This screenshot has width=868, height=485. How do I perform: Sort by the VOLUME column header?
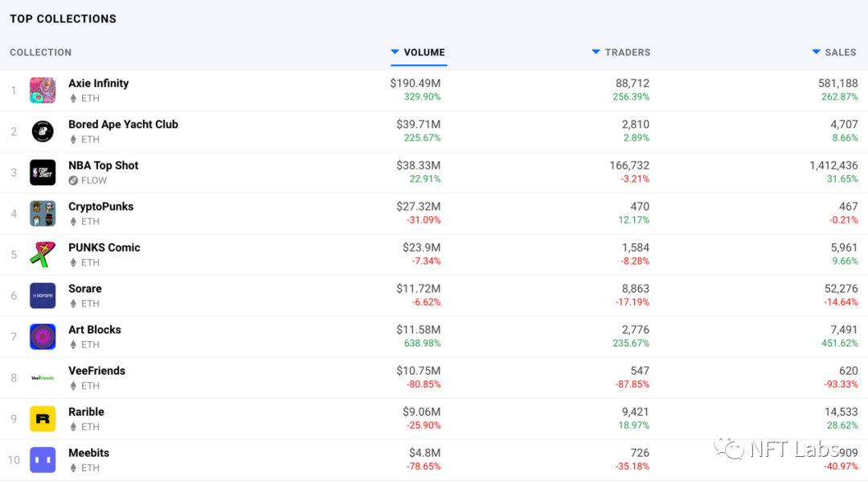coord(419,52)
